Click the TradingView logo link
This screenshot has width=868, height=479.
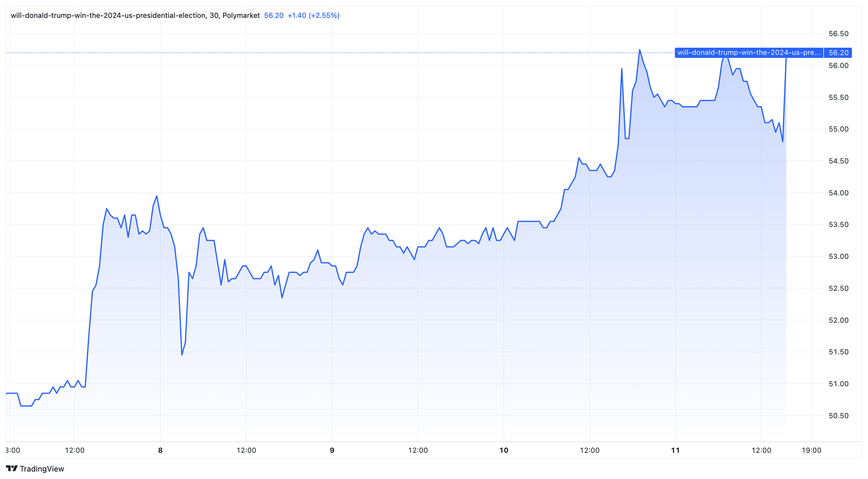pos(35,469)
